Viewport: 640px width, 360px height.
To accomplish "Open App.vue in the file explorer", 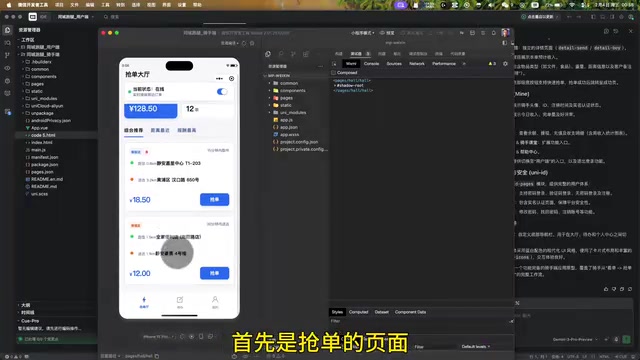I will point(39,128).
